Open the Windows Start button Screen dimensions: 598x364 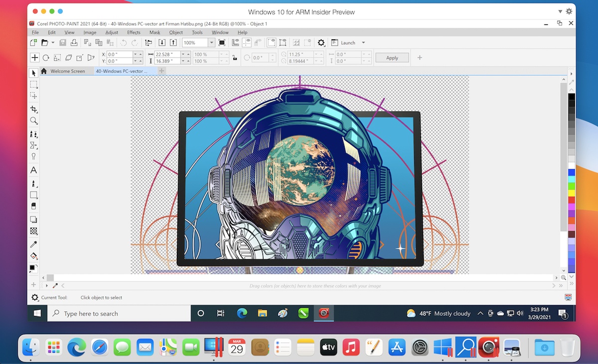point(37,313)
